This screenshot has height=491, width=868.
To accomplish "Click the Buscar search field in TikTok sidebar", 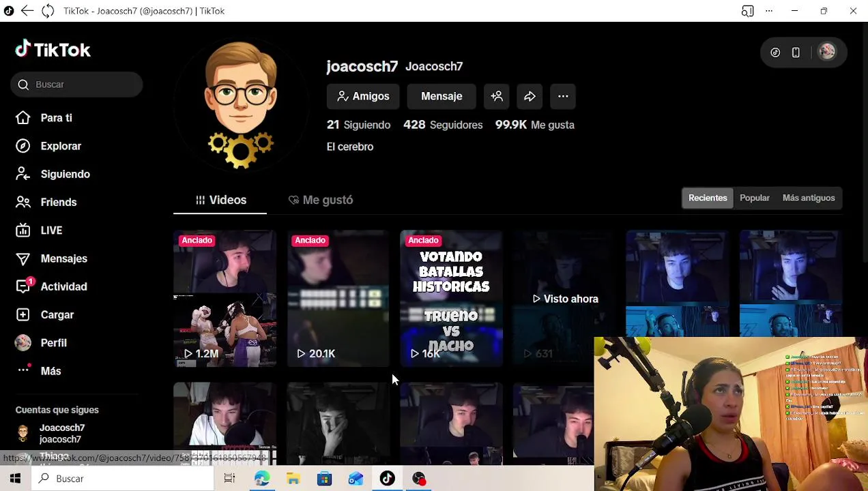I will (x=76, y=85).
